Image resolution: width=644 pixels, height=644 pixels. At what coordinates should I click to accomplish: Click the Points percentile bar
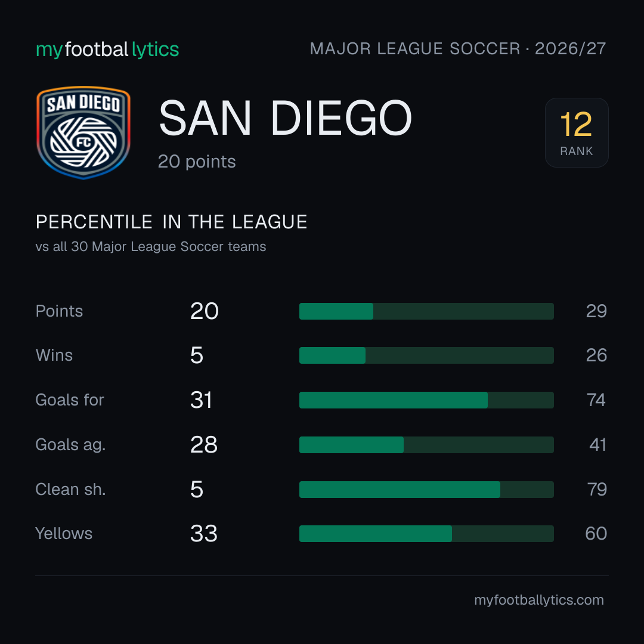(x=426, y=311)
